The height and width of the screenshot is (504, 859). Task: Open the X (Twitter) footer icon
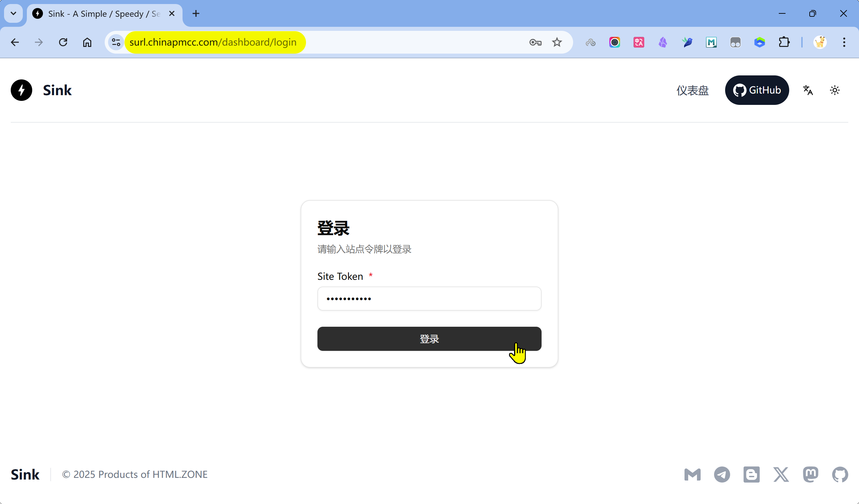point(781,475)
